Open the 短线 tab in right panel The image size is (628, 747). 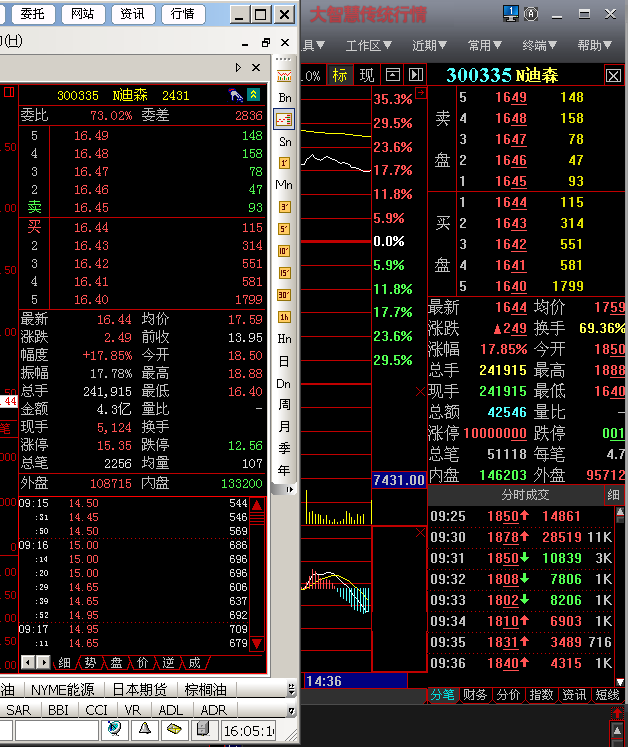click(608, 695)
